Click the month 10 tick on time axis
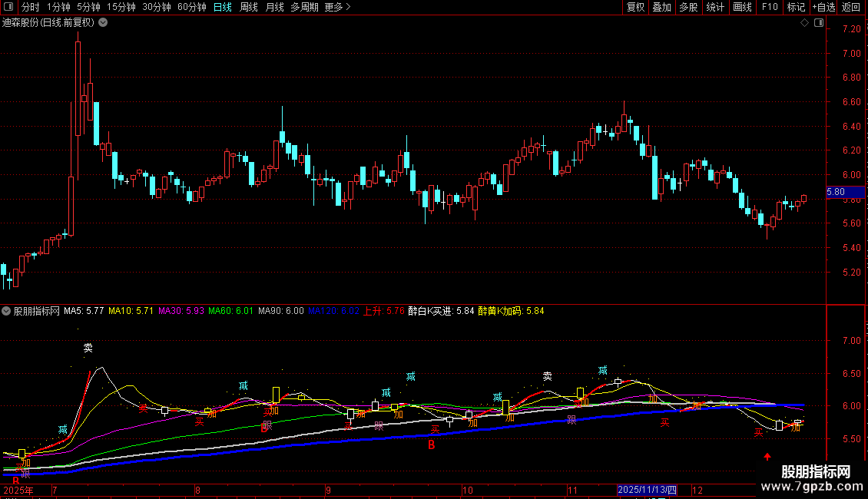The image size is (868, 499). [468, 490]
